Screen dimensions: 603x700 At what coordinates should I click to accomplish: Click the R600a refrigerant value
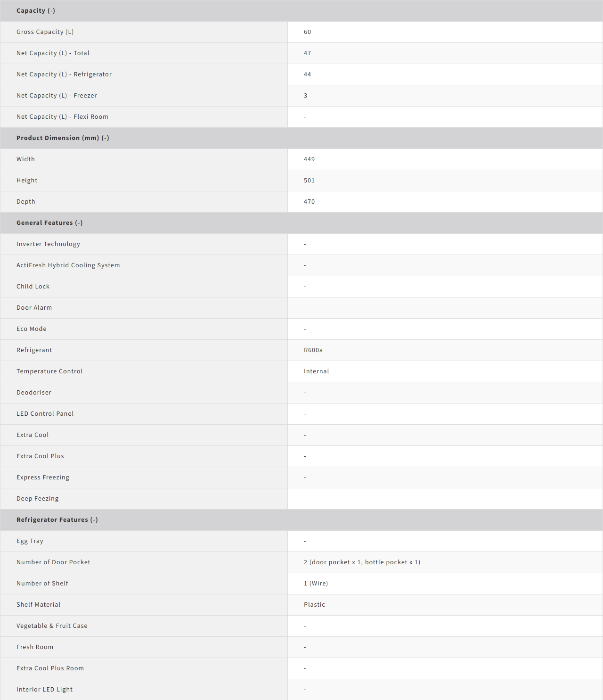coord(313,350)
